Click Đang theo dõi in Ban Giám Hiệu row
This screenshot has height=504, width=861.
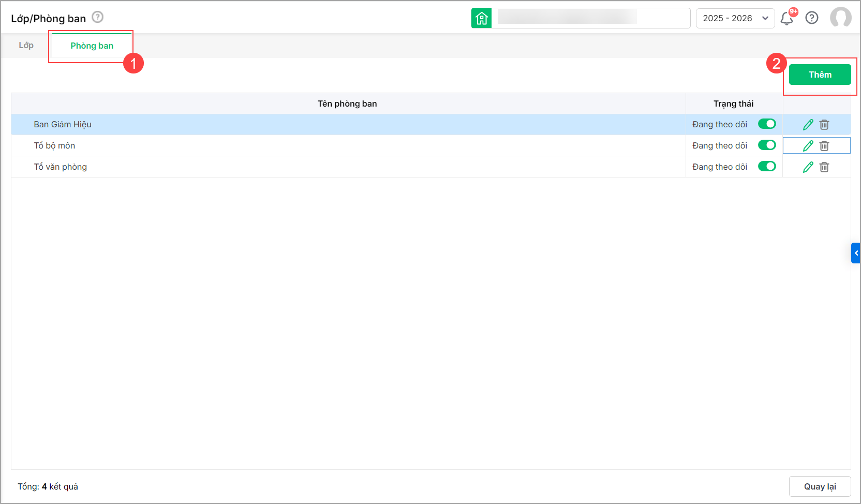point(720,124)
